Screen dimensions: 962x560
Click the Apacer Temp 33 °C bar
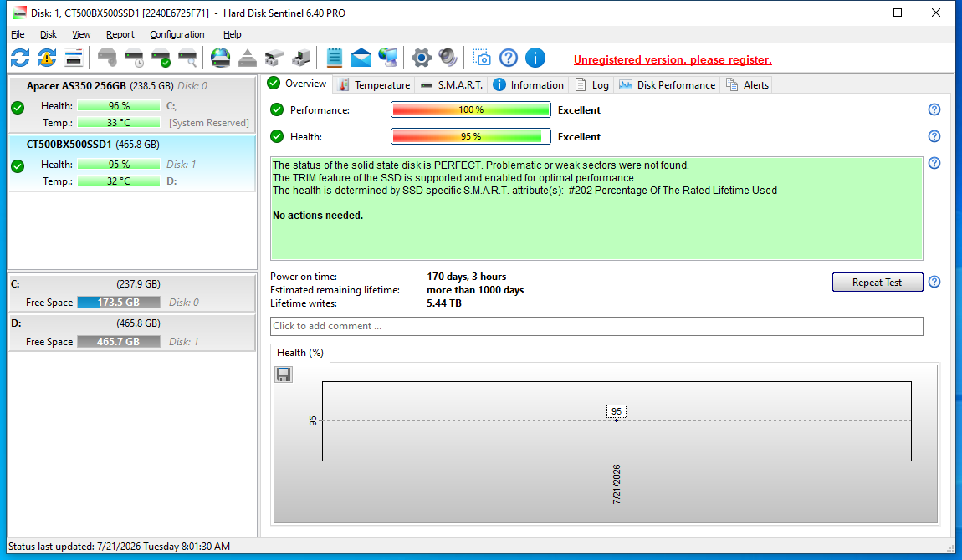[x=119, y=123]
